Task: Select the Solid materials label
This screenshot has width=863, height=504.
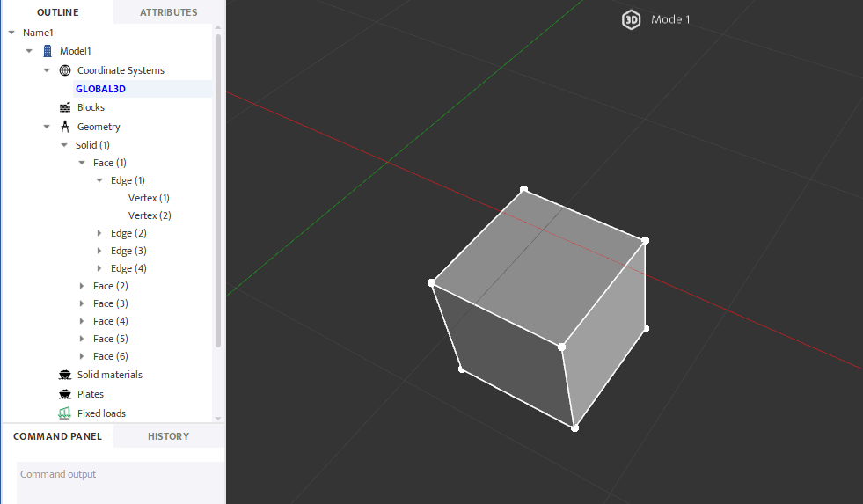Action: tap(110, 375)
